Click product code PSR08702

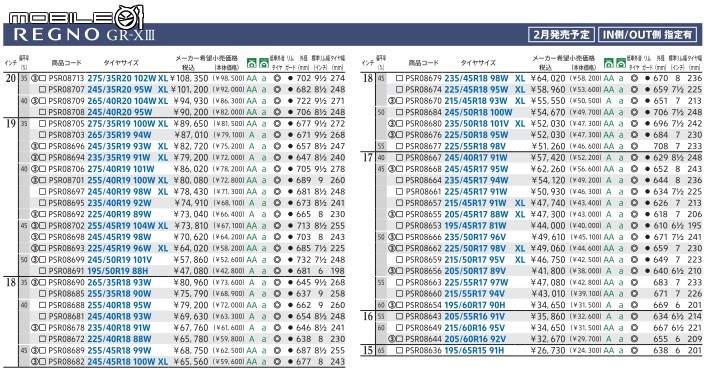pos(66,225)
